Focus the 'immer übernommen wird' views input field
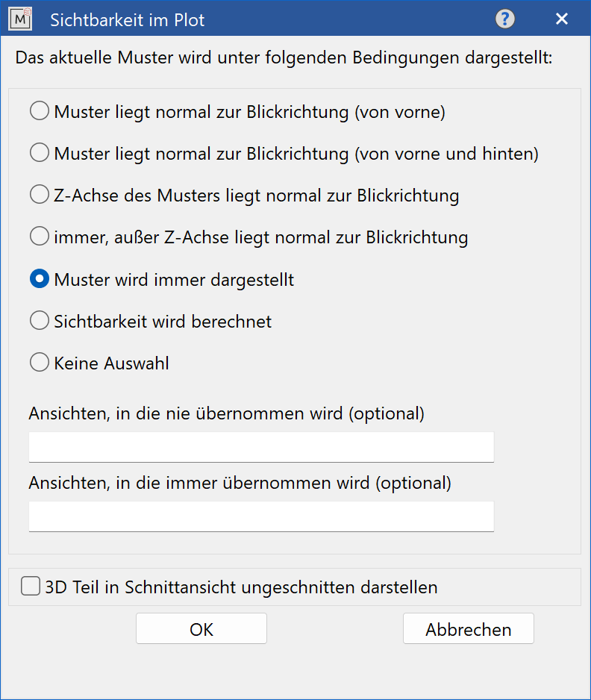Image resolution: width=591 pixels, height=700 pixels. 261,516
